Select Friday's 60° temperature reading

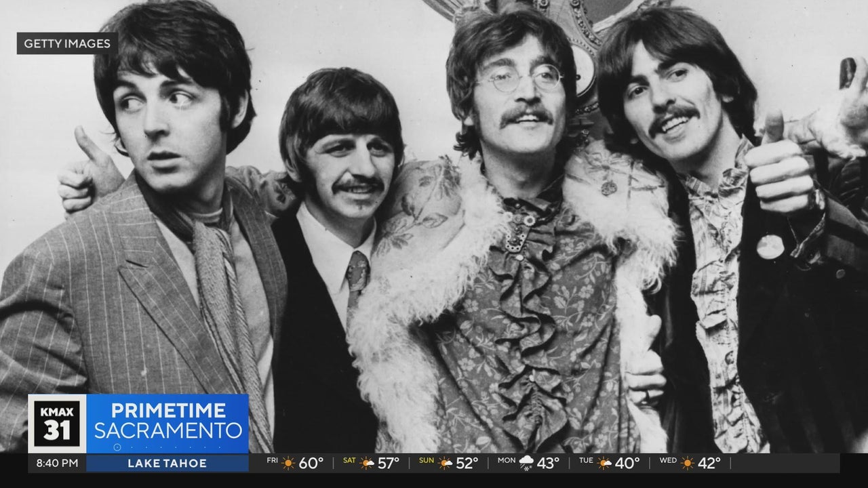(311, 464)
